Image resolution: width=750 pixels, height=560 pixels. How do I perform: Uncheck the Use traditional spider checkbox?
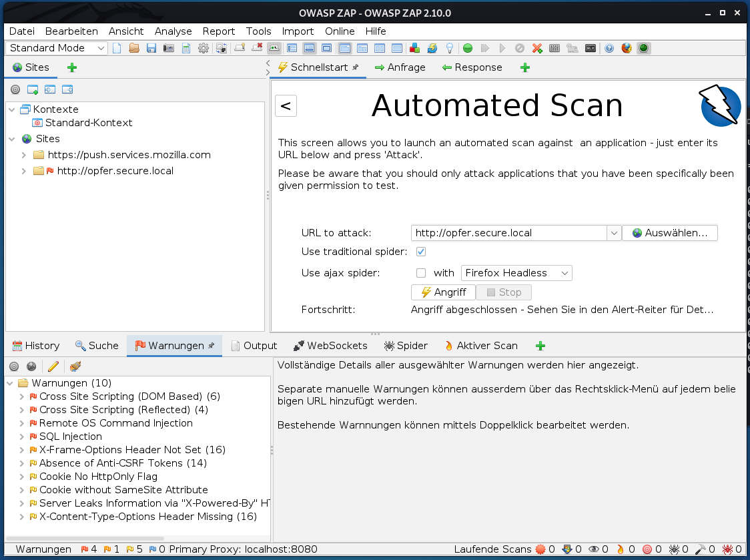click(x=421, y=252)
